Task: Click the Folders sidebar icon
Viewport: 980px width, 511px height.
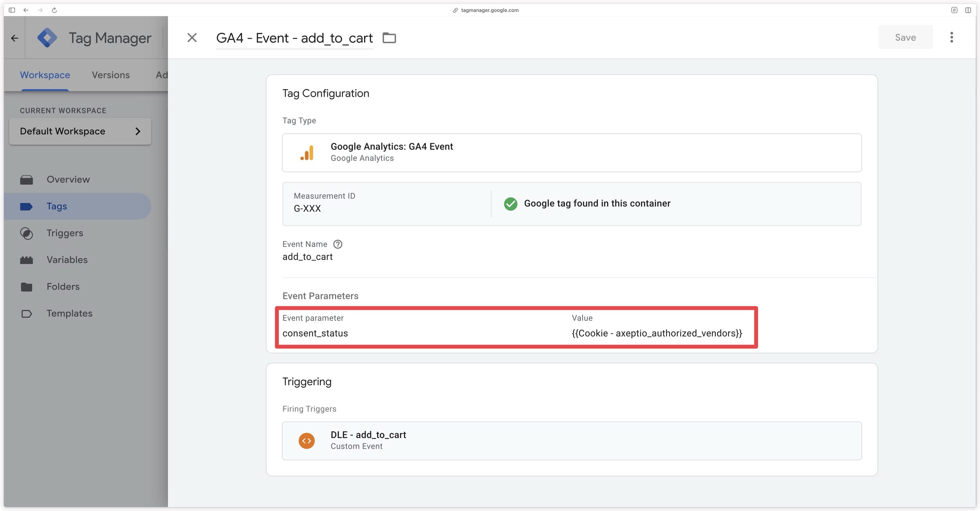Action: coord(27,287)
